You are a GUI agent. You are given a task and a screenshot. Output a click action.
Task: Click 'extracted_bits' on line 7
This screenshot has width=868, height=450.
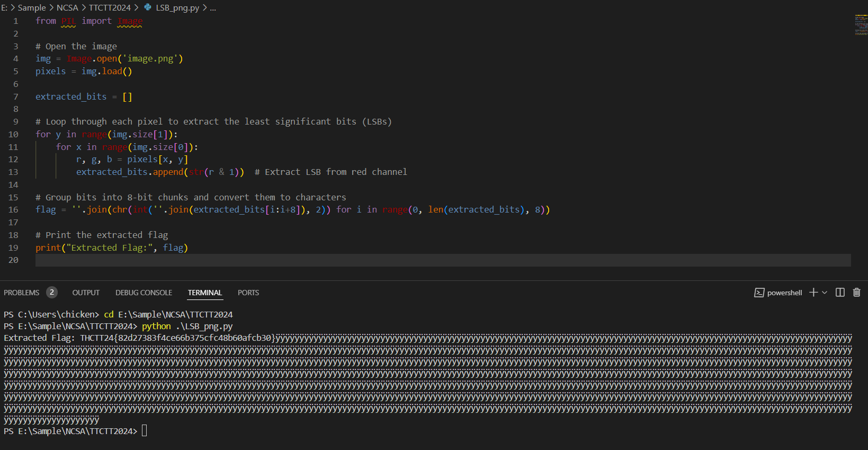pyautogui.click(x=71, y=96)
